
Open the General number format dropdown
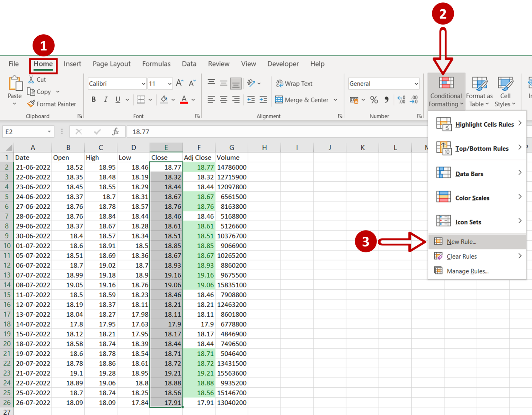(x=416, y=84)
